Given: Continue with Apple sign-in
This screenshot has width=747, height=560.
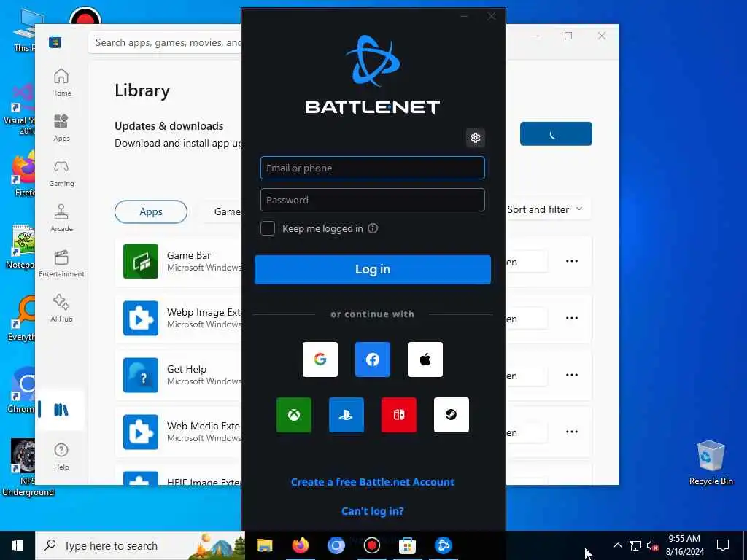Looking at the screenshot, I should click(x=425, y=359).
